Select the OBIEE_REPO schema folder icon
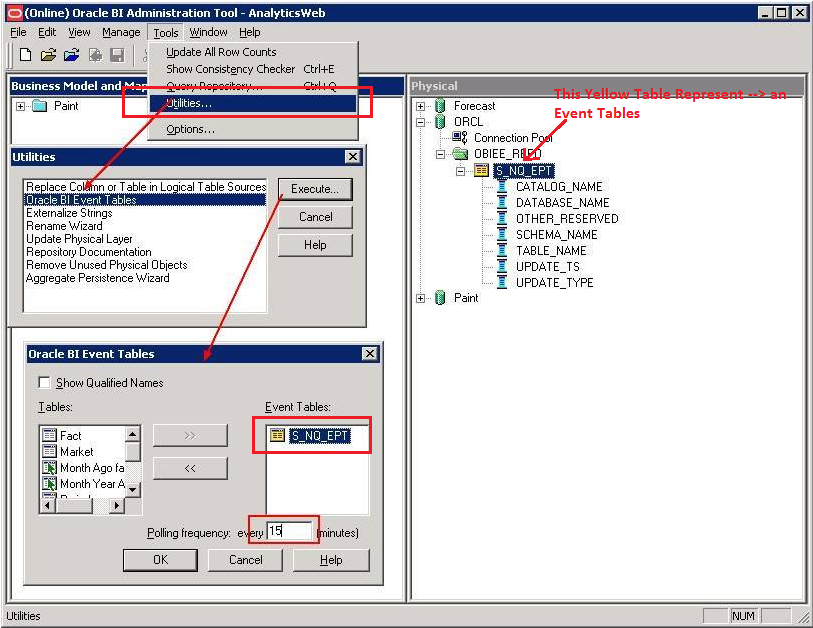813x628 pixels. click(460, 153)
